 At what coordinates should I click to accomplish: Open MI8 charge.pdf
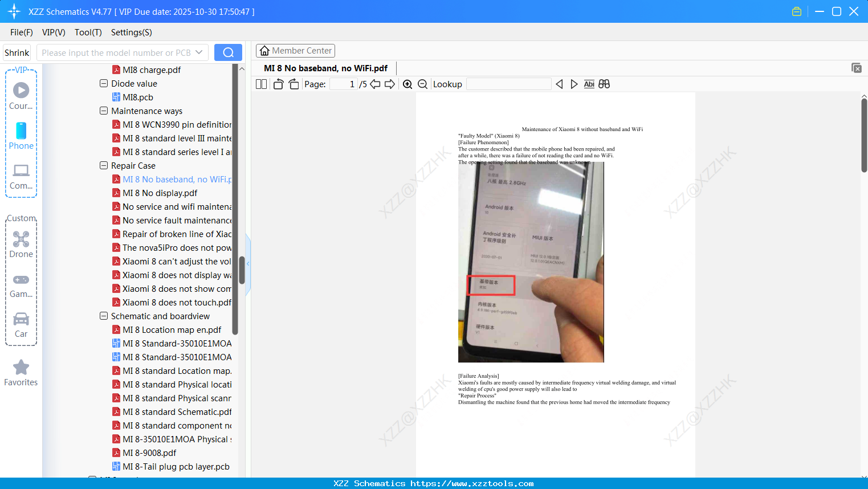pyautogui.click(x=152, y=70)
